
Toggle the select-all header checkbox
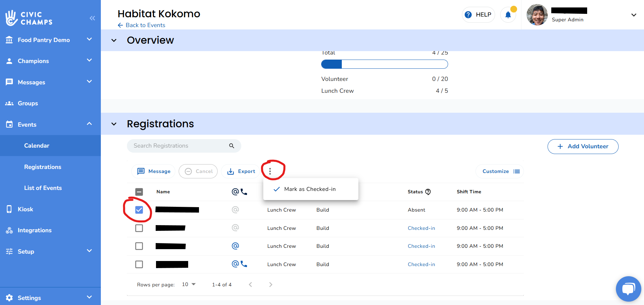tap(139, 192)
